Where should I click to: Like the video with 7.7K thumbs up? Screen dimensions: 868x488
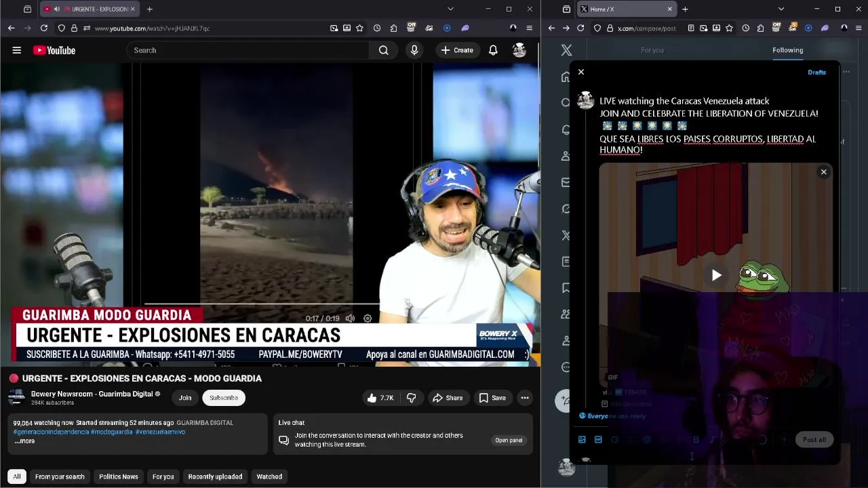[x=380, y=398]
